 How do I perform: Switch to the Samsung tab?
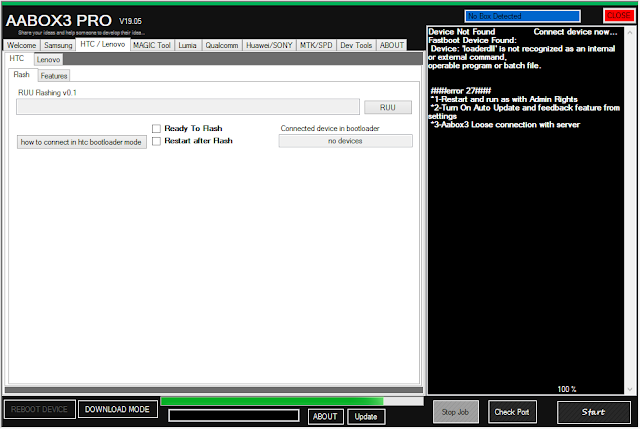(x=58, y=45)
